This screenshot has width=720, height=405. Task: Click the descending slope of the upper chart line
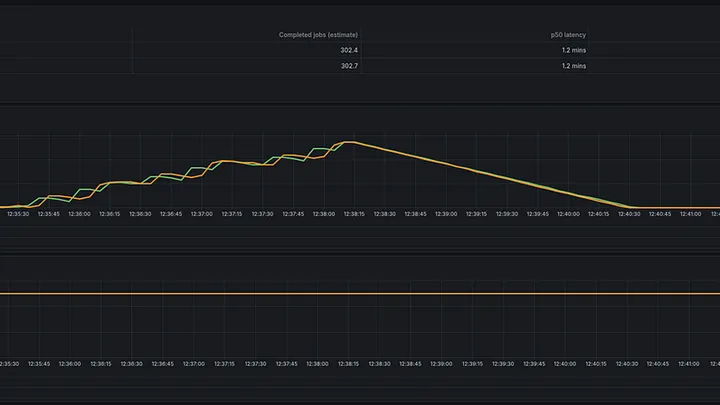coord(491,175)
